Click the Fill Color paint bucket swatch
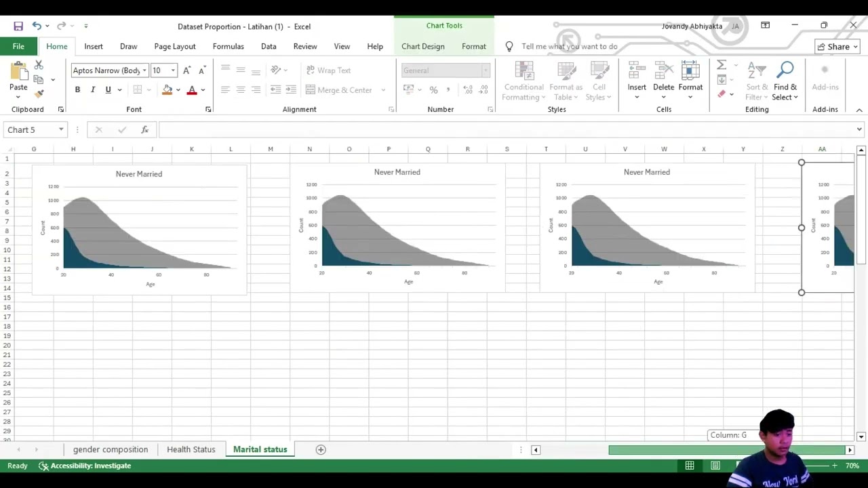This screenshot has width=868, height=488. [x=167, y=90]
